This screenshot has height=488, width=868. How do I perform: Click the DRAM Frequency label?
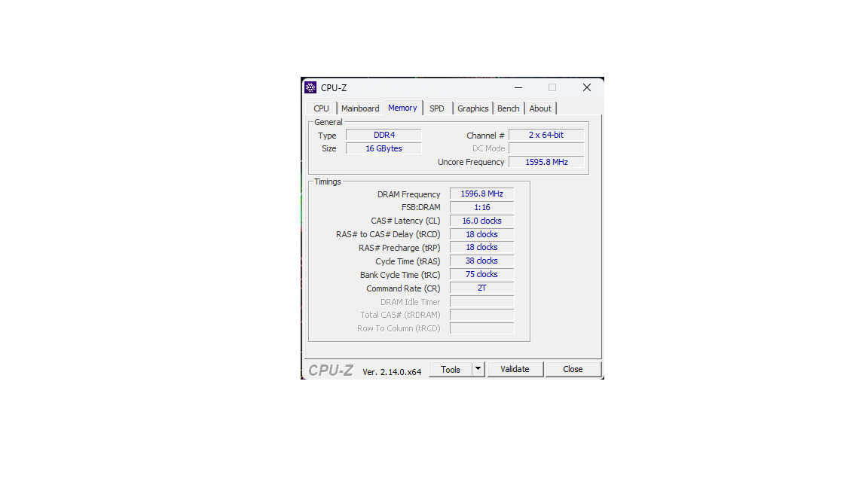coord(408,194)
